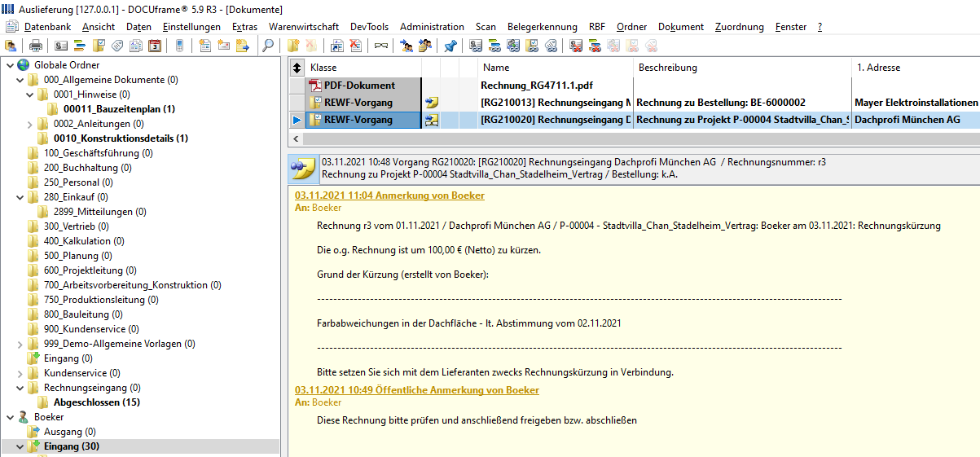The width and height of the screenshot is (980, 457).
Task: Click the print icon in toolbar
Action: click(x=35, y=46)
